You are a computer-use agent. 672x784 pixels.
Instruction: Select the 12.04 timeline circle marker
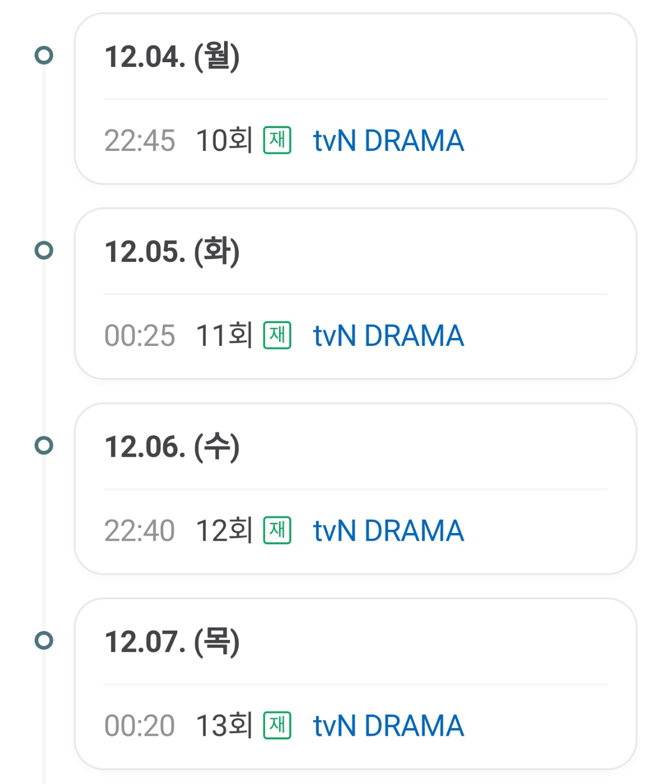[44, 55]
